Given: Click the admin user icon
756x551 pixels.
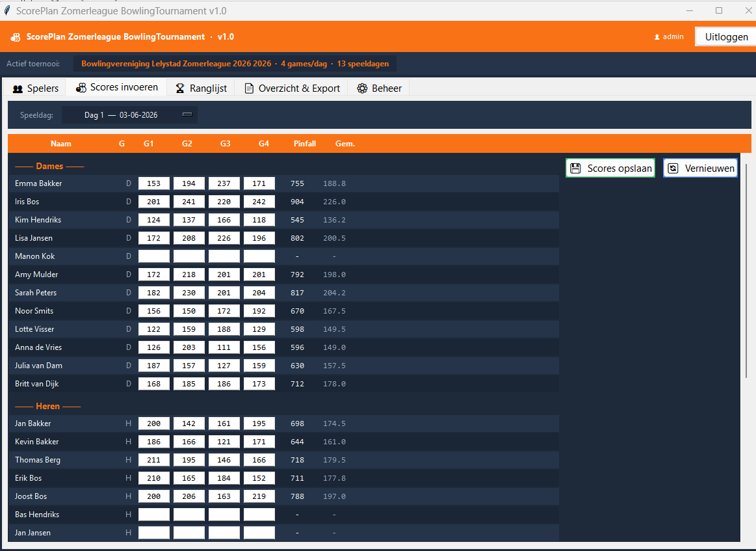Looking at the screenshot, I should coord(657,37).
